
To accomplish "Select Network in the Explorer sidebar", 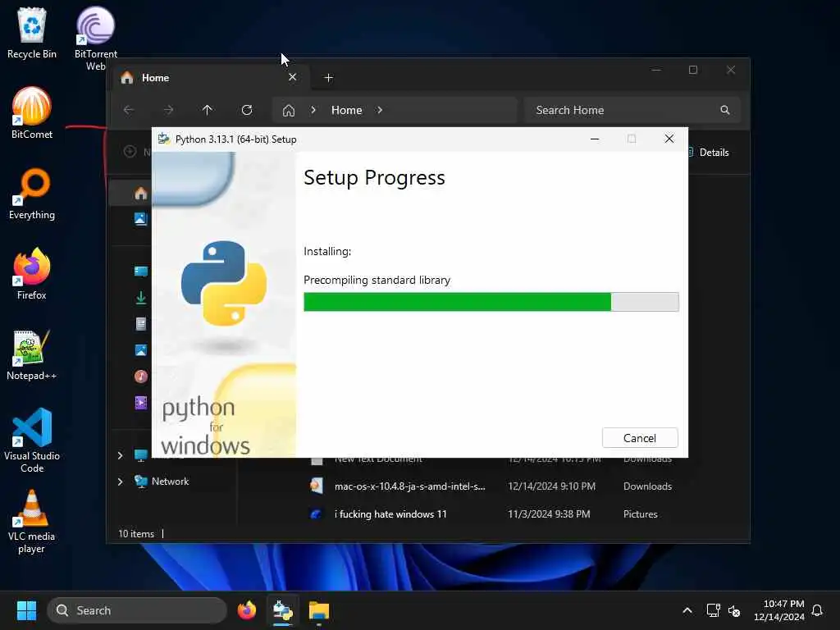I will [x=170, y=481].
